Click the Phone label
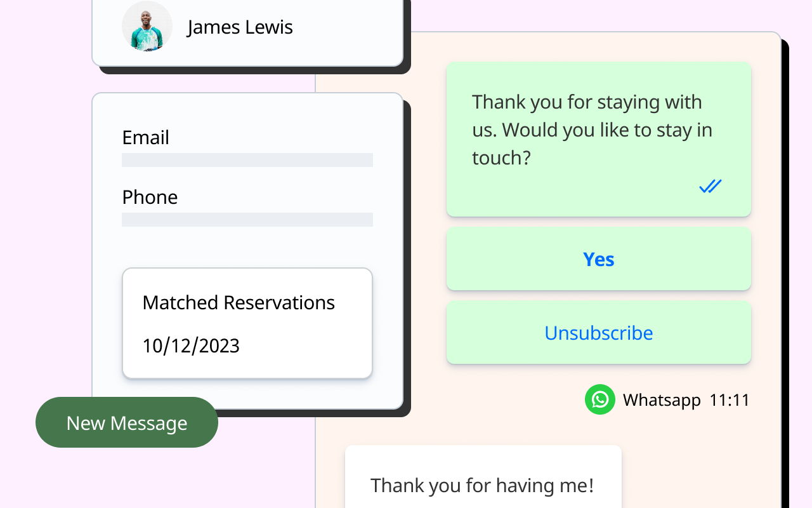Viewport: 812px width, 508px height. pyautogui.click(x=150, y=197)
